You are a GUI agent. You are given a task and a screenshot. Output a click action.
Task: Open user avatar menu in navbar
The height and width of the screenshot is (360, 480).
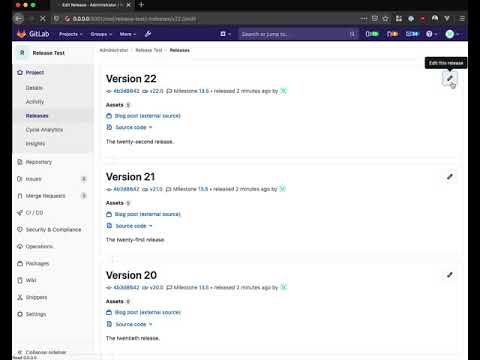click(x=452, y=34)
